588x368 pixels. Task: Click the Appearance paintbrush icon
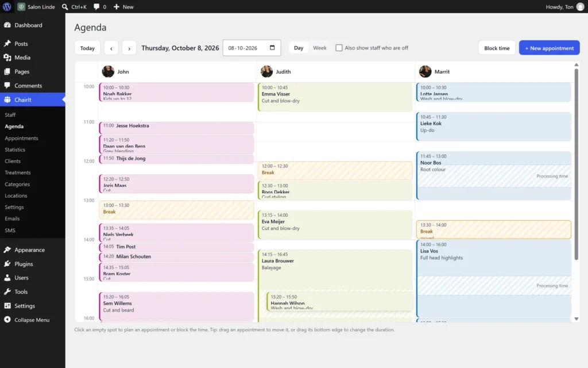pos(7,250)
